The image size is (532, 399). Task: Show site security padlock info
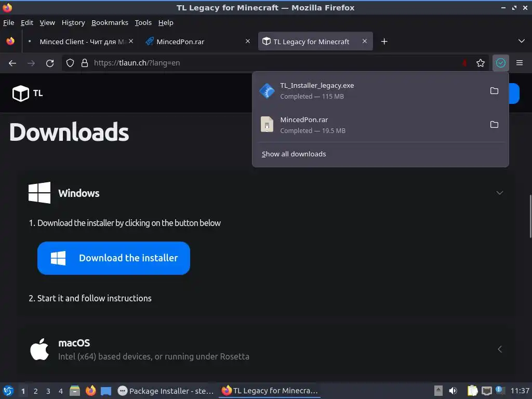click(85, 63)
